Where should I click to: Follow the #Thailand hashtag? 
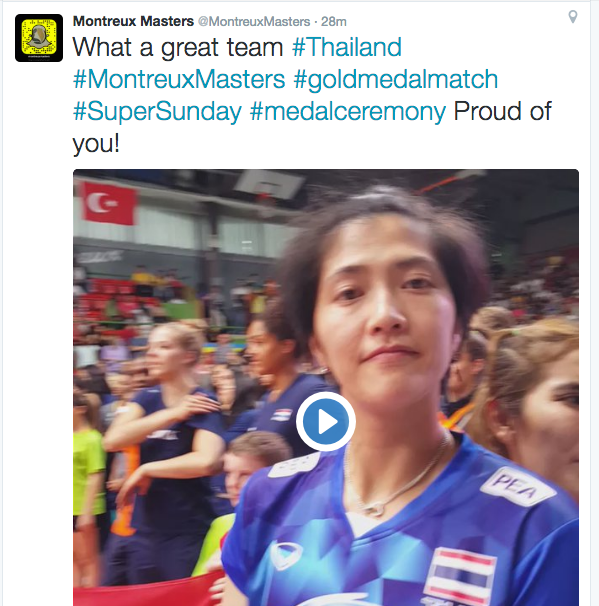[x=347, y=47]
